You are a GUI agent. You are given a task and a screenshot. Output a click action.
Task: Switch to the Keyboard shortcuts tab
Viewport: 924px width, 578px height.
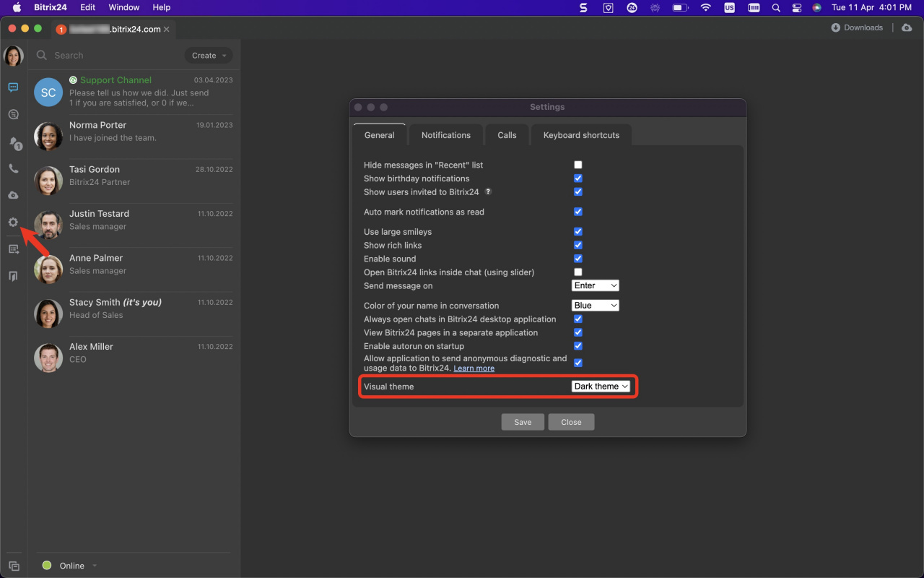click(x=581, y=135)
